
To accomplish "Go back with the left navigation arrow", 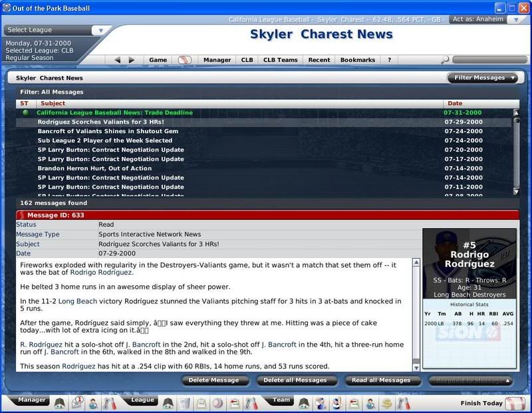I will [x=118, y=60].
